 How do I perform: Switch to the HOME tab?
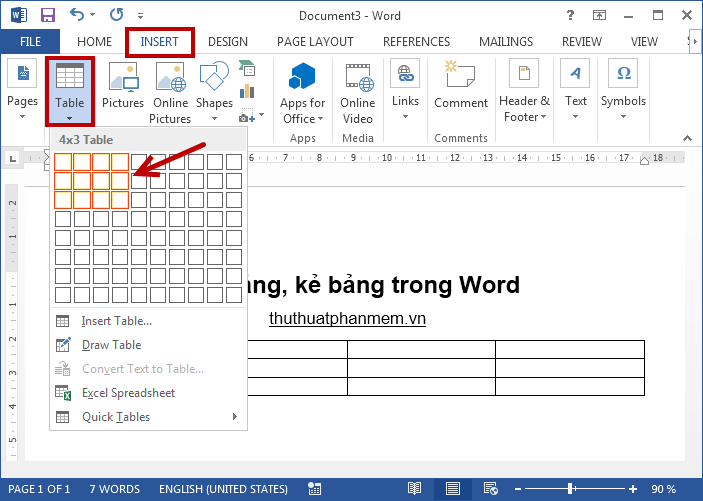tap(94, 42)
